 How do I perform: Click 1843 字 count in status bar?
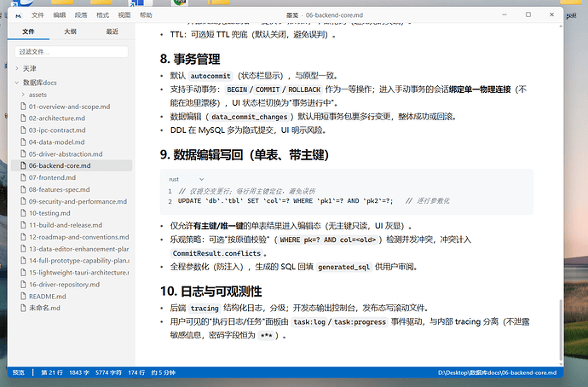pos(78,373)
